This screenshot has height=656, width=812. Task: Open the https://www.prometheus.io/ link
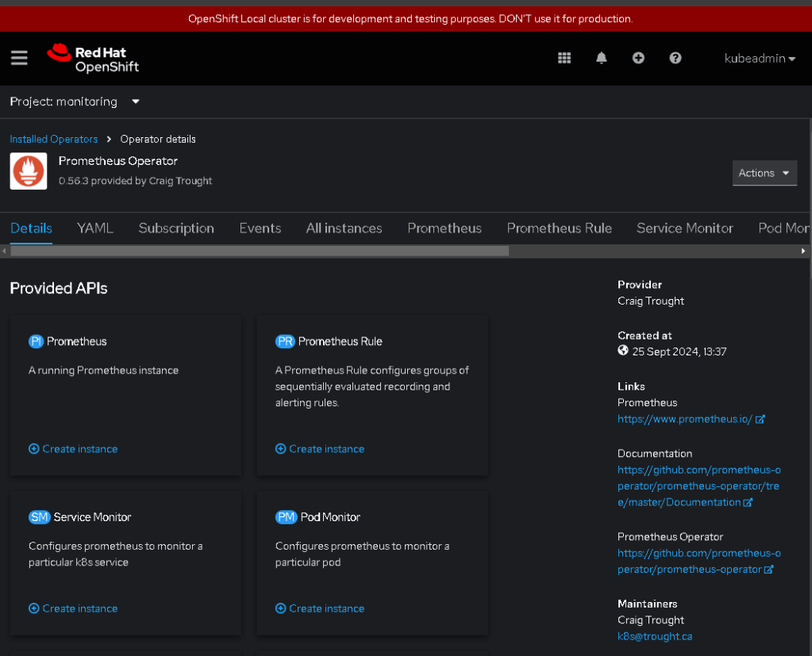[x=685, y=419]
